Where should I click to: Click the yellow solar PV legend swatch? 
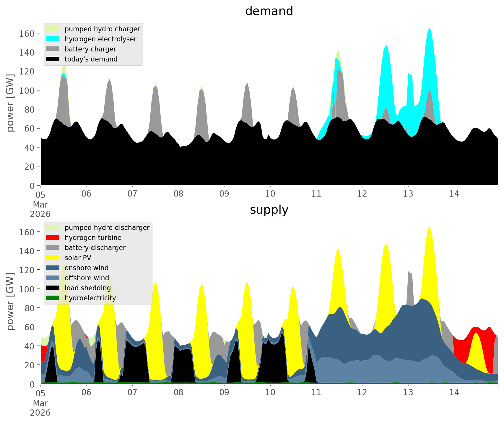(53, 258)
